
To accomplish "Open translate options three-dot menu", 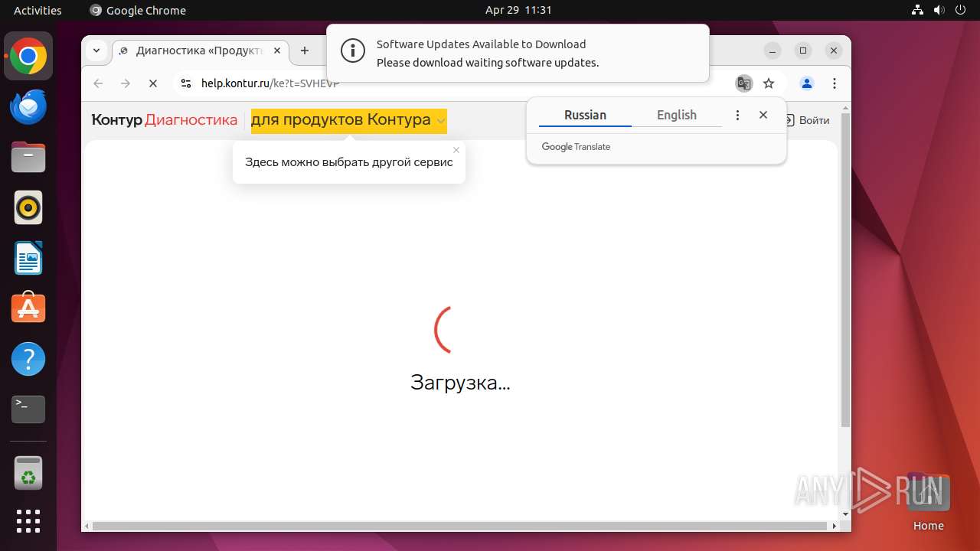I will [x=737, y=115].
